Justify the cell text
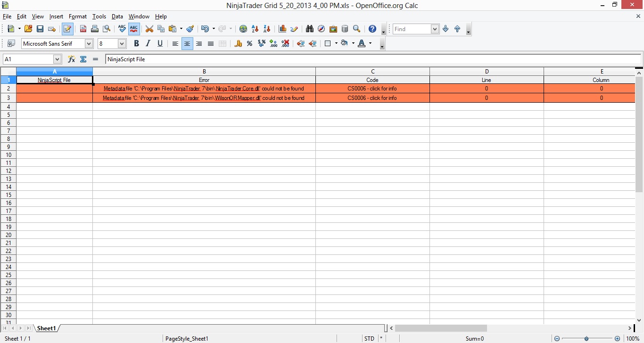Image resolution: width=644 pixels, height=343 pixels. click(x=211, y=43)
